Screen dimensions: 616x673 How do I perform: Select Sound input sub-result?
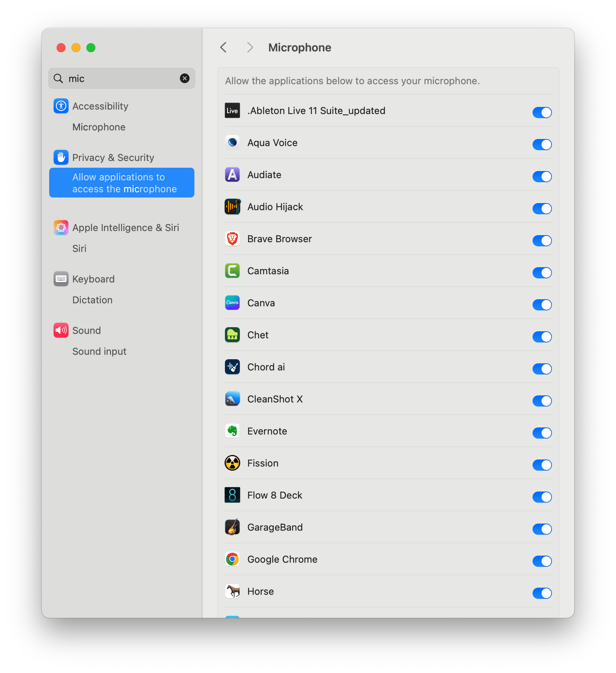(99, 351)
